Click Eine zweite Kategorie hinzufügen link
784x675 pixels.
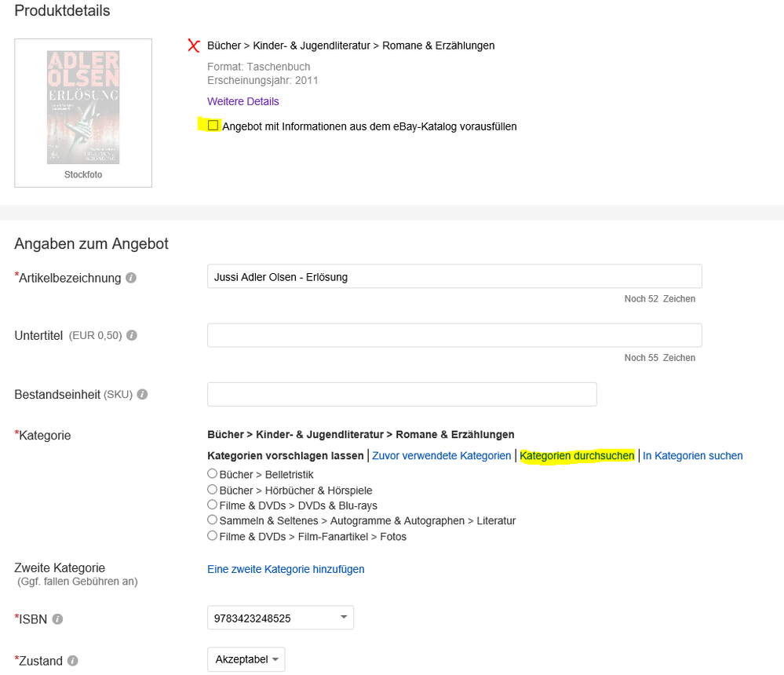click(x=286, y=569)
